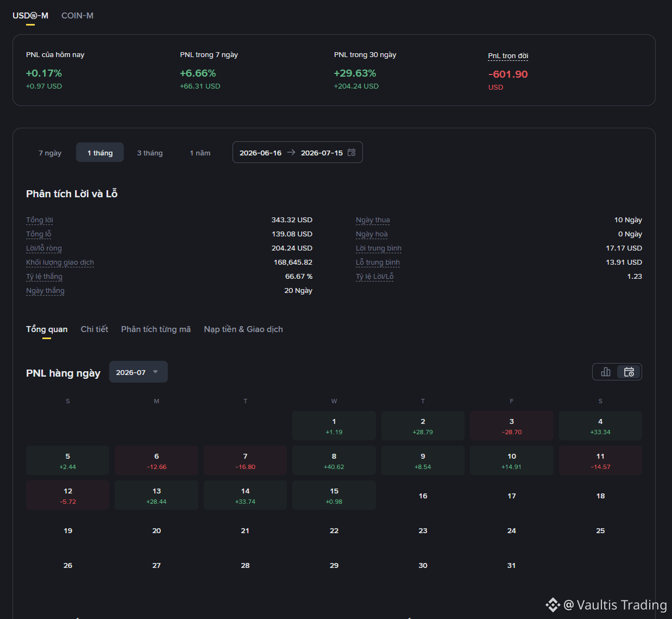The height and width of the screenshot is (619, 672).
Task: Select the COIN-M tab
Action: (77, 16)
